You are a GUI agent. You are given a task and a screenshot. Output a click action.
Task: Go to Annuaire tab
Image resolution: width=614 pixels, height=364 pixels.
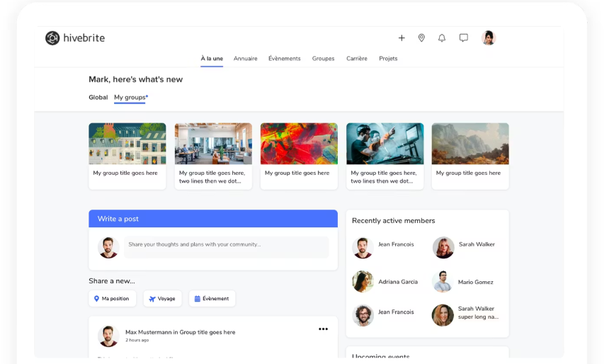(x=246, y=58)
